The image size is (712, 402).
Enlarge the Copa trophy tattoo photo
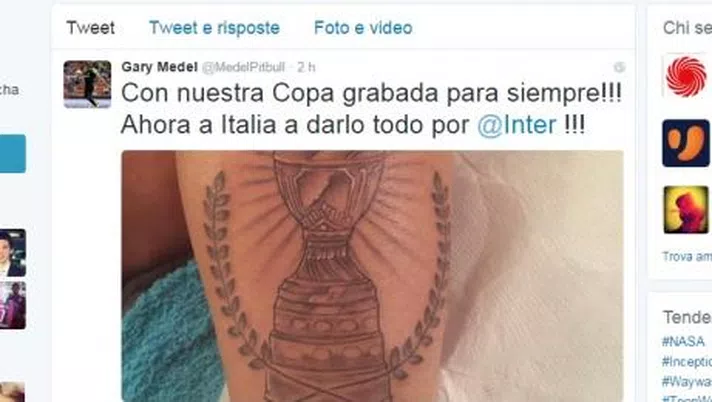[372, 276]
